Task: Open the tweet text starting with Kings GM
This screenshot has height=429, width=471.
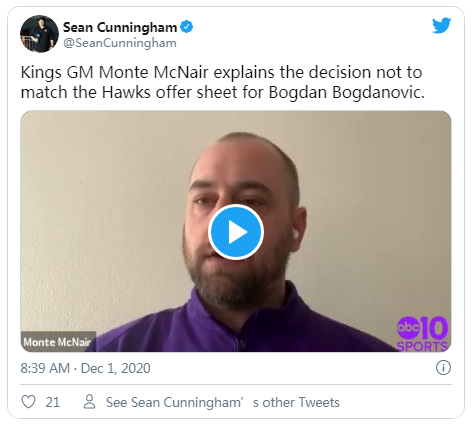Action: [223, 82]
